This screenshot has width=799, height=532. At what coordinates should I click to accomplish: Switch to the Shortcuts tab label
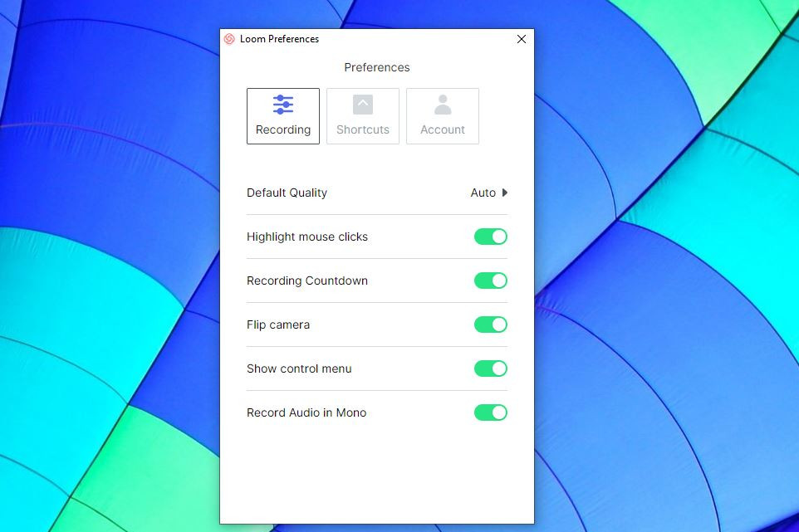click(363, 129)
